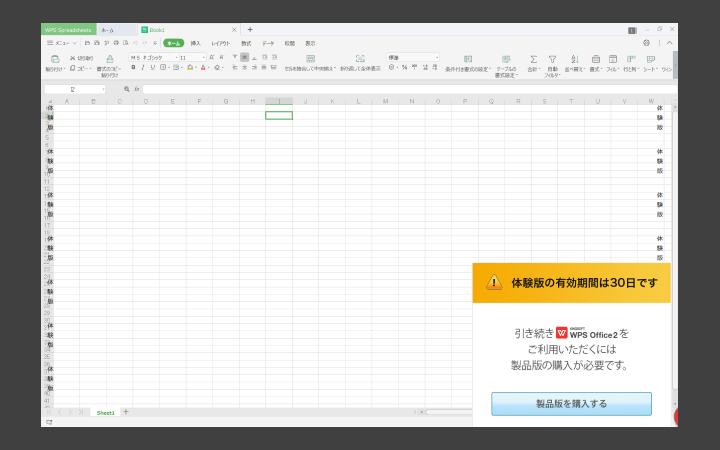Open the font name dropdown
720x450 pixels.
176,57
